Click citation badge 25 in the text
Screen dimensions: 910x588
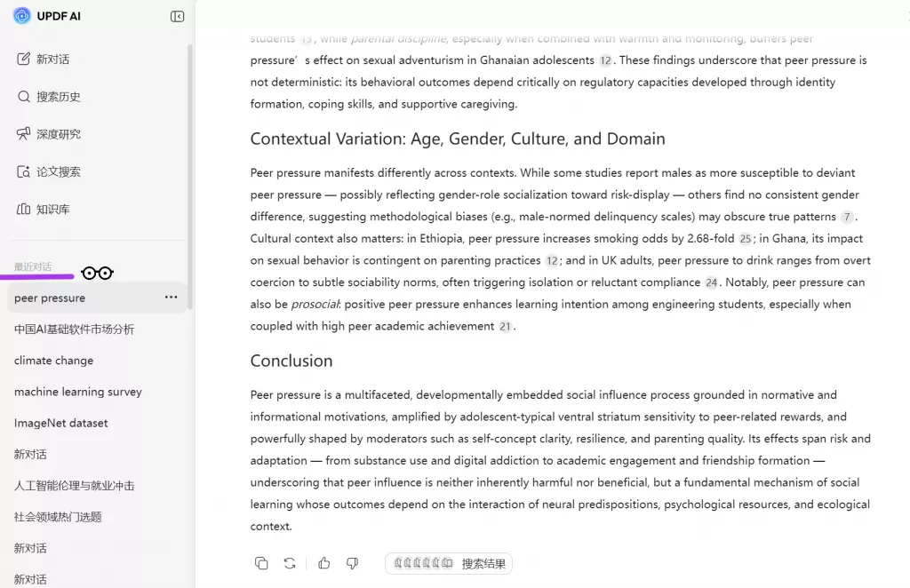coord(746,239)
